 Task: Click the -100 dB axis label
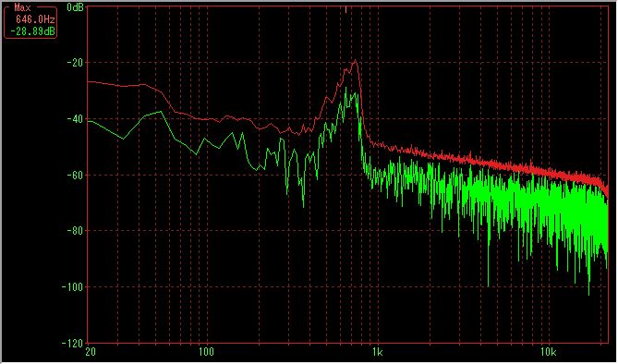[72, 286]
